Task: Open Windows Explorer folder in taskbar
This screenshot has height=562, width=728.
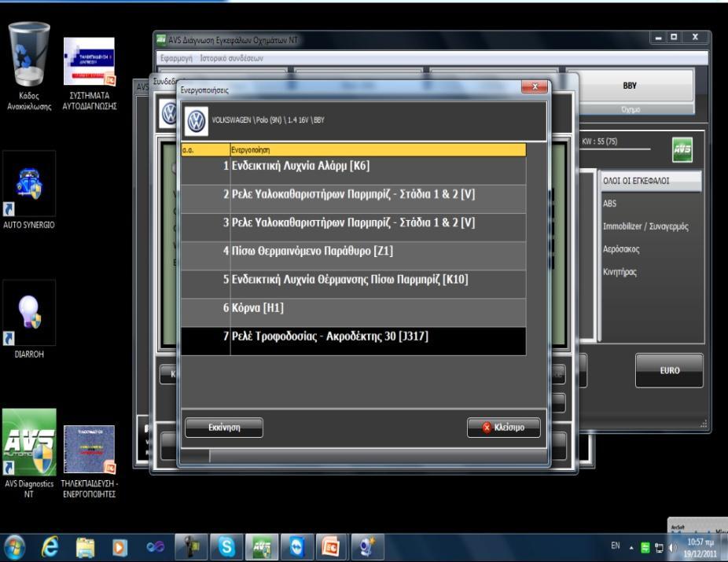Action: [85, 548]
